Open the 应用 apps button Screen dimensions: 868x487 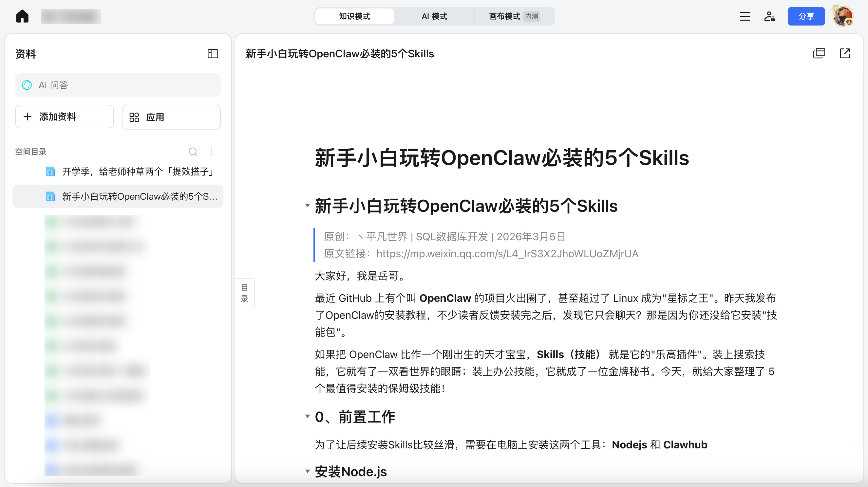click(171, 117)
